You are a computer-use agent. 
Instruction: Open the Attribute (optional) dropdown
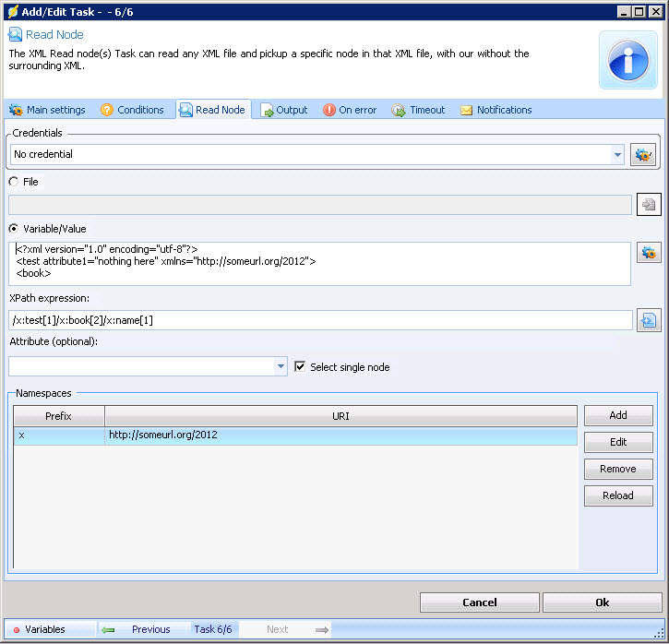coord(281,366)
